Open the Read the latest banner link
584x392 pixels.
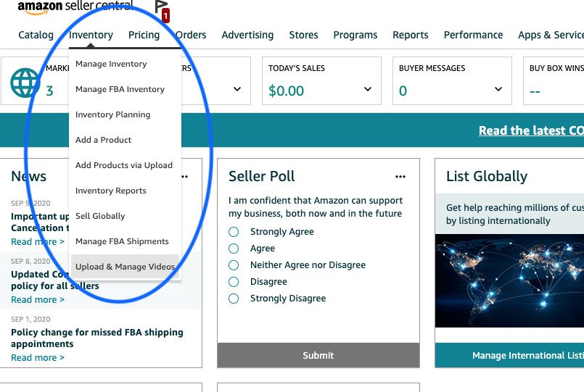coord(531,130)
